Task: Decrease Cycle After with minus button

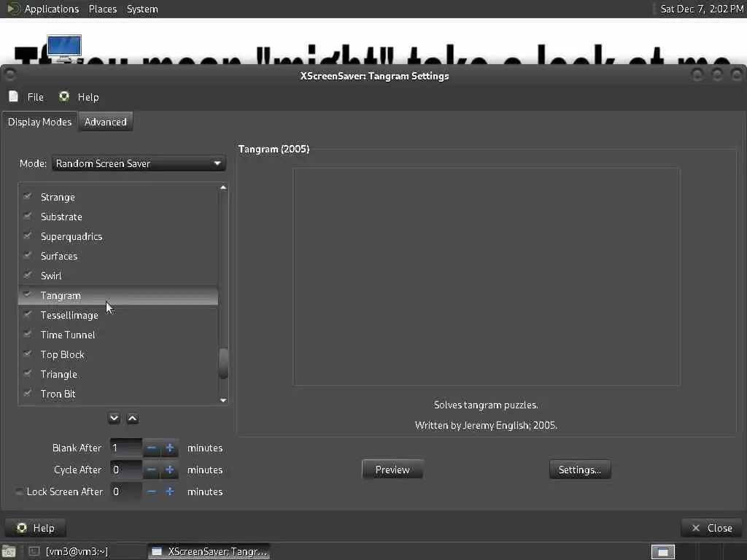Action: 152,470
